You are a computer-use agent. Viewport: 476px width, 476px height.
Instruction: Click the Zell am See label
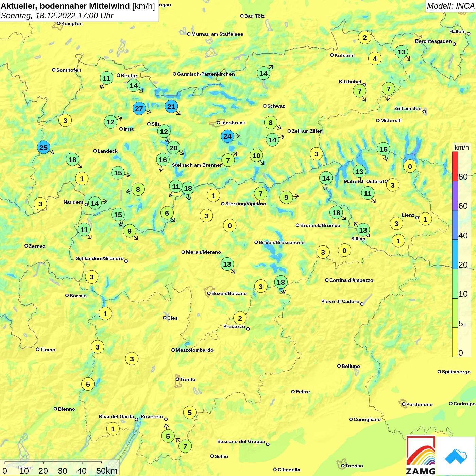[x=408, y=108]
